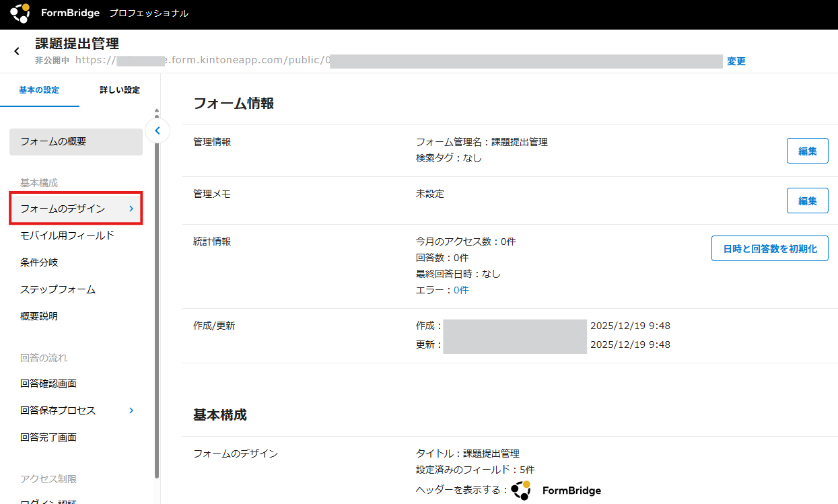838x504 pixels.
Task: Go back using the left arrow icon
Action: (17, 51)
